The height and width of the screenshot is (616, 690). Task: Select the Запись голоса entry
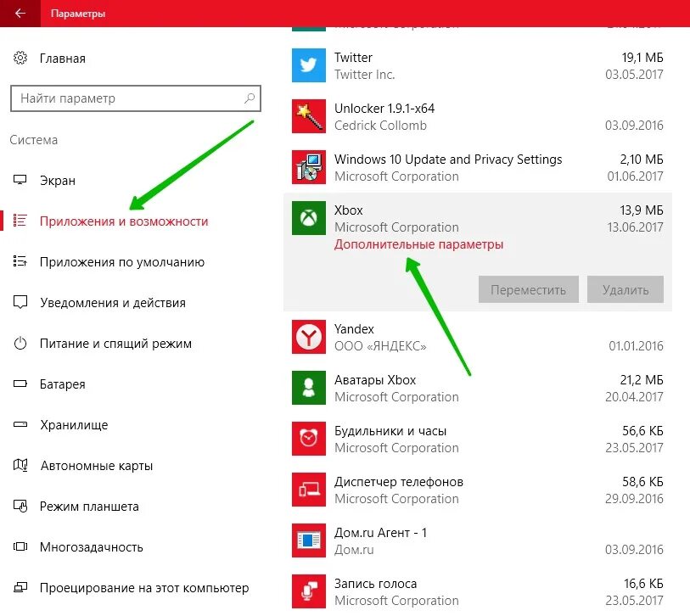[x=375, y=584]
